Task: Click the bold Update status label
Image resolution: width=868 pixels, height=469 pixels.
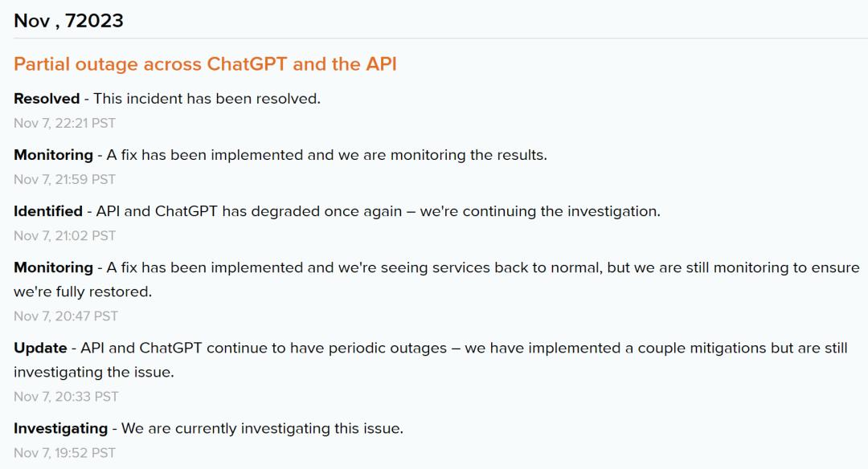Action: point(40,348)
